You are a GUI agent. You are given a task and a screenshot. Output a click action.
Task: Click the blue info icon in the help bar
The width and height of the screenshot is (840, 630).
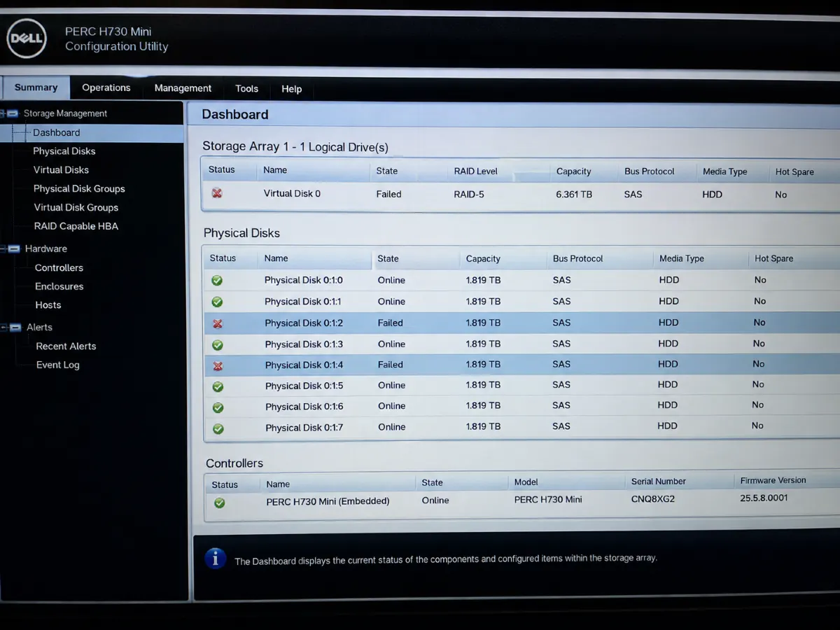pos(215,558)
